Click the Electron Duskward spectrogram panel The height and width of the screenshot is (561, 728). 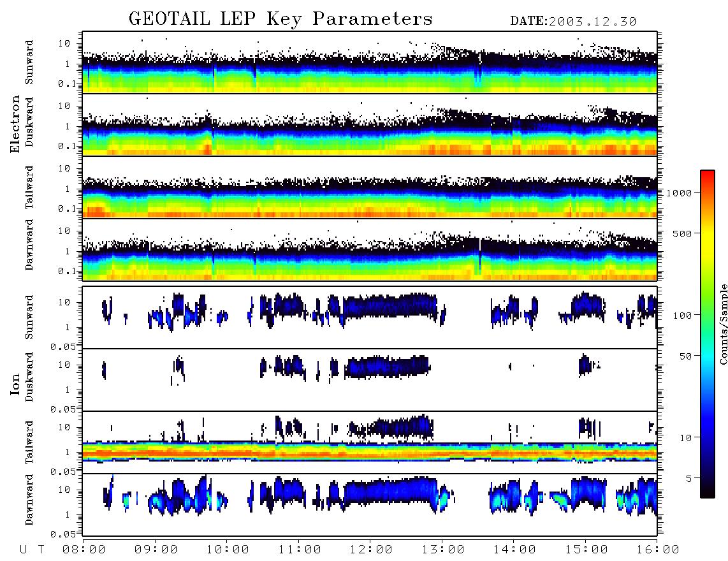coord(370,125)
